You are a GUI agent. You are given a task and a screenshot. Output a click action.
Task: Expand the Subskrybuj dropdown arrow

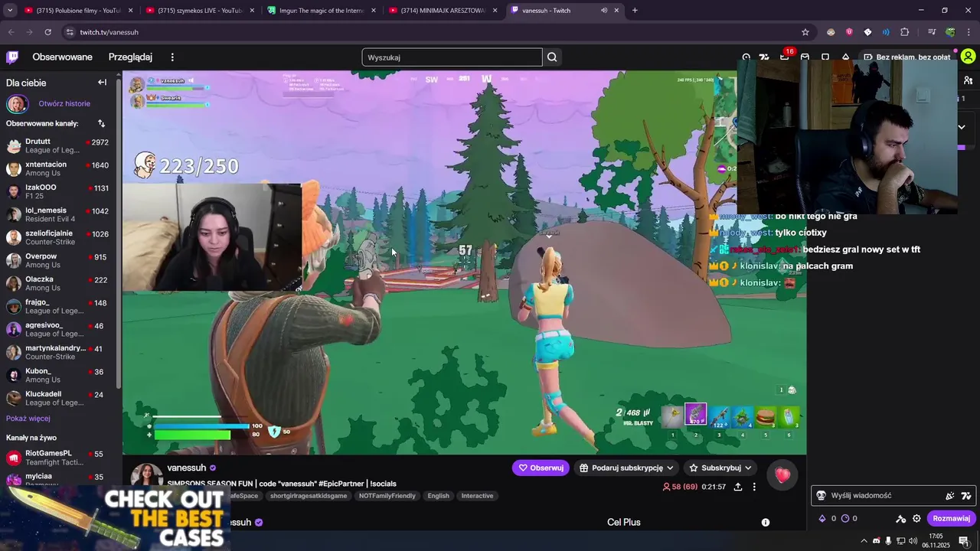pyautogui.click(x=748, y=468)
